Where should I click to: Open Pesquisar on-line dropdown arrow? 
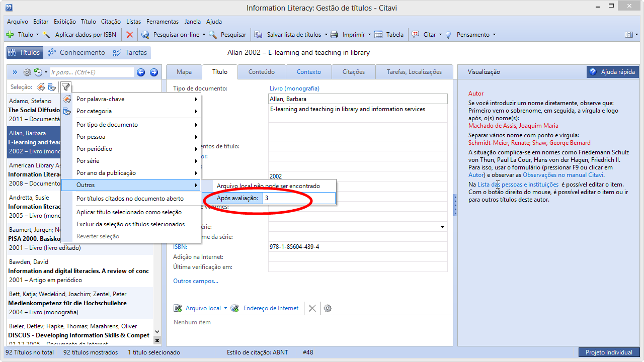click(x=204, y=35)
